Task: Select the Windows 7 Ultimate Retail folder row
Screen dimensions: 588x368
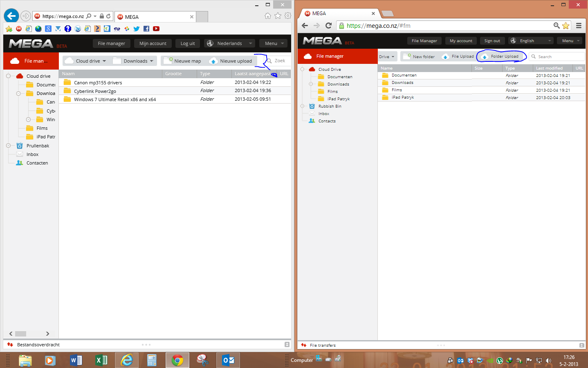Action: (175, 99)
